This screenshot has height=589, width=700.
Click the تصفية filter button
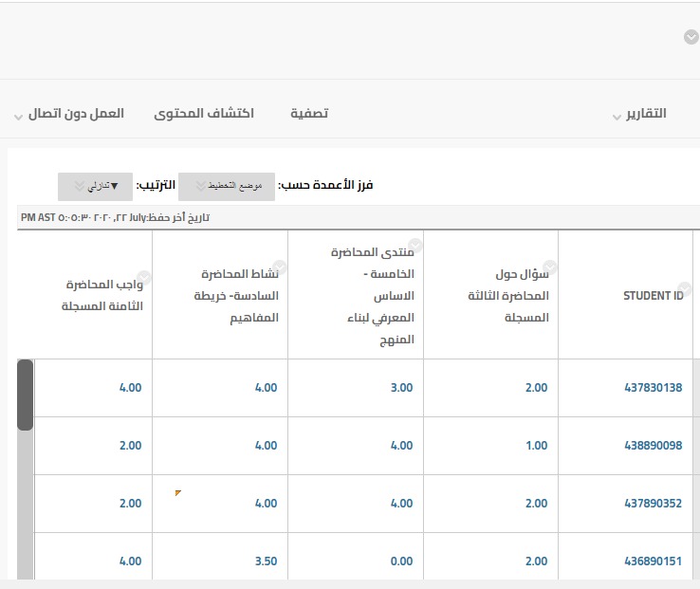click(309, 113)
